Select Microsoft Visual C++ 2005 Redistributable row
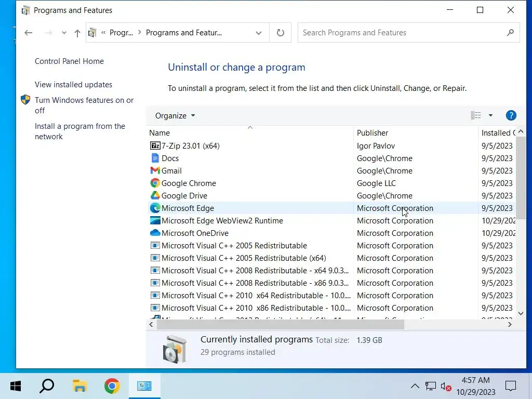Screen dimensions: 532x399 tap(234, 246)
